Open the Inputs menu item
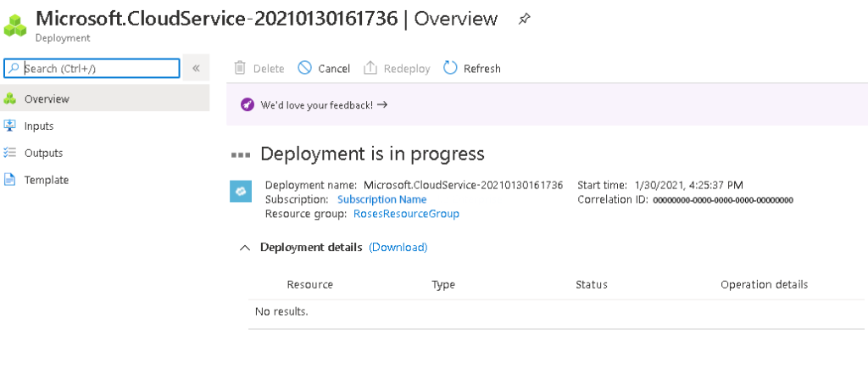This screenshot has width=868, height=386. [x=104, y=126]
